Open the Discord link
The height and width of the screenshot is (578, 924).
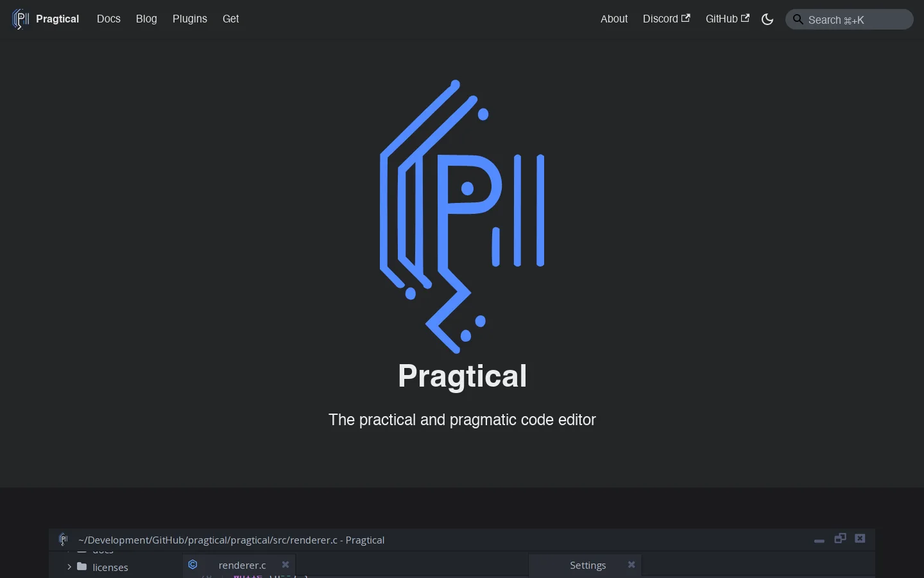(667, 19)
